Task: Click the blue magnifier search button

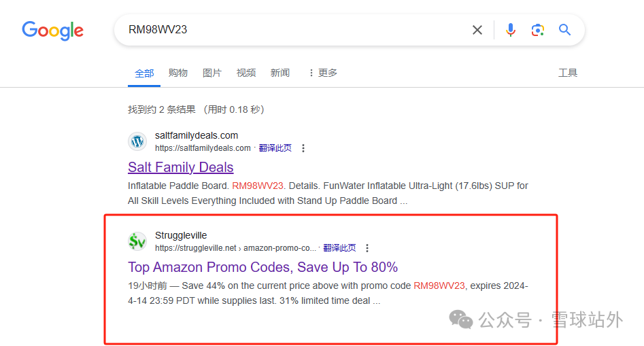Action: [564, 30]
